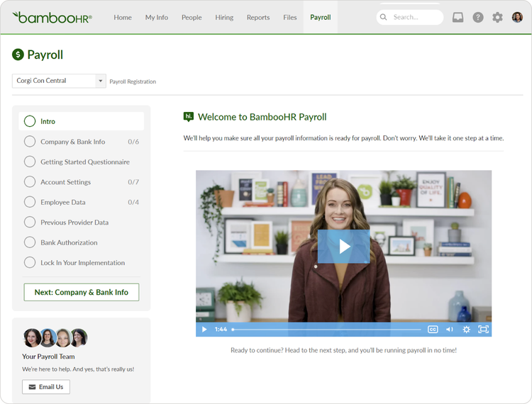This screenshot has width=532, height=404.
Task: Open the help question mark icon
Action: pyautogui.click(x=477, y=17)
